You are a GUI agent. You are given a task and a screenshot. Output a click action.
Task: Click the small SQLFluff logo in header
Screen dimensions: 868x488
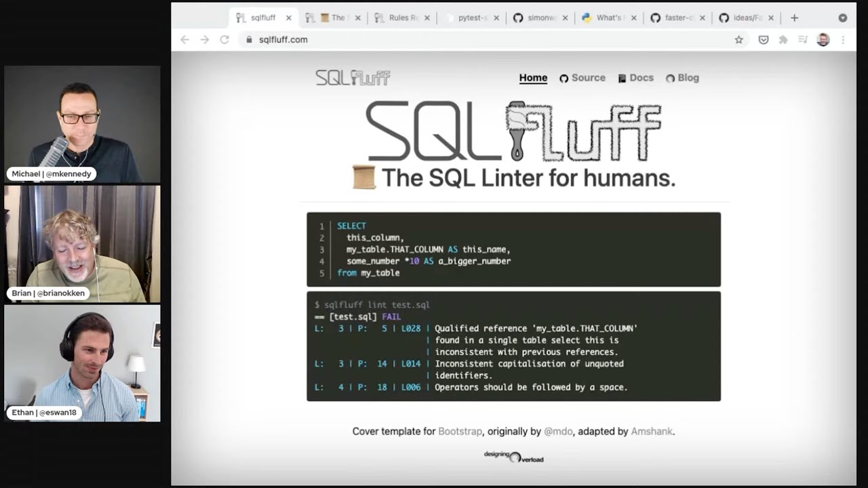tap(353, 77)
